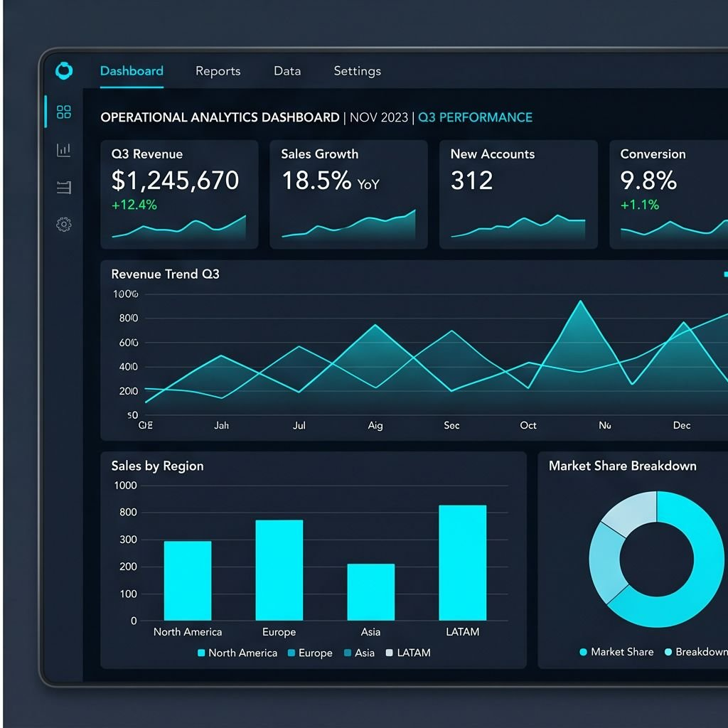Toggle the Europe legend swatch
The image size is (728, 728).
coord(291,653)
